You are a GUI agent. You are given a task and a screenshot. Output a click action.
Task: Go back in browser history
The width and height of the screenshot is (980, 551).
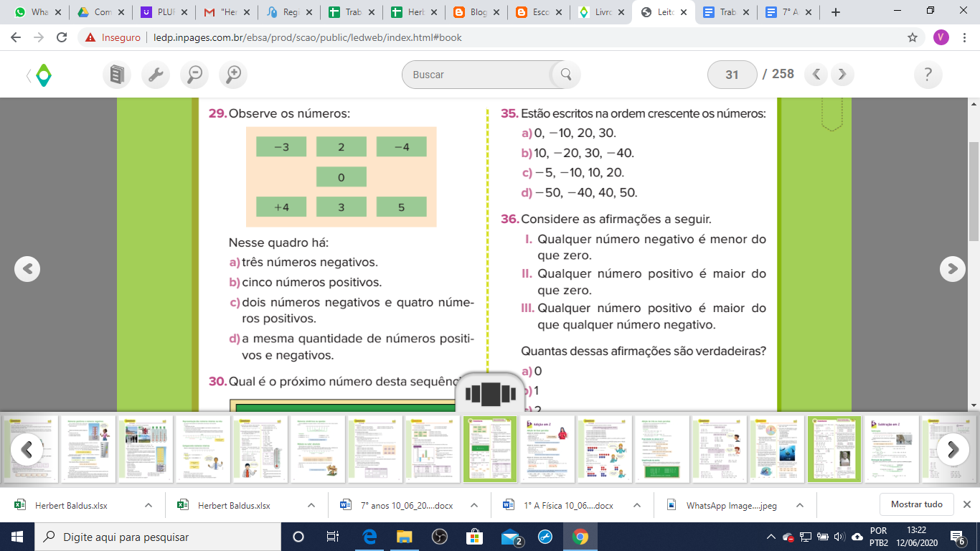16,37
